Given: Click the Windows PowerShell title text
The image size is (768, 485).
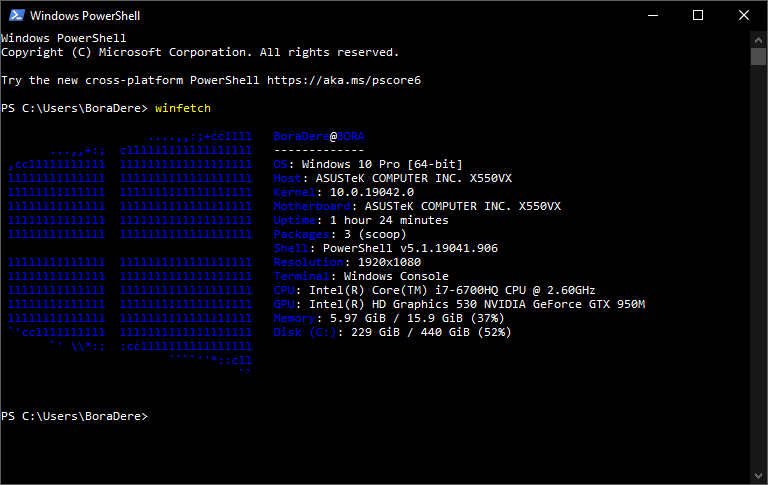Looking at the screenshot, I should [x=85, y=16].
